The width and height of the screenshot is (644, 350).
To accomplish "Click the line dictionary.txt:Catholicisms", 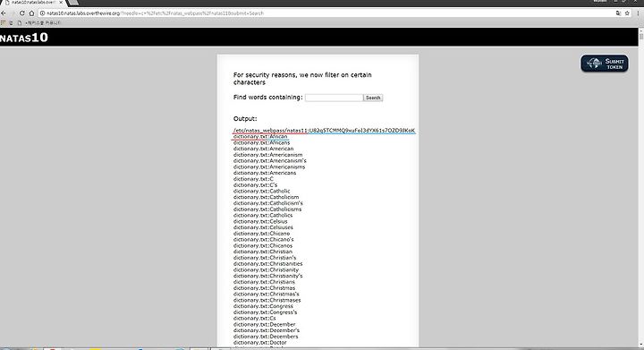I will pyautogui.click(x=267, y=209).
